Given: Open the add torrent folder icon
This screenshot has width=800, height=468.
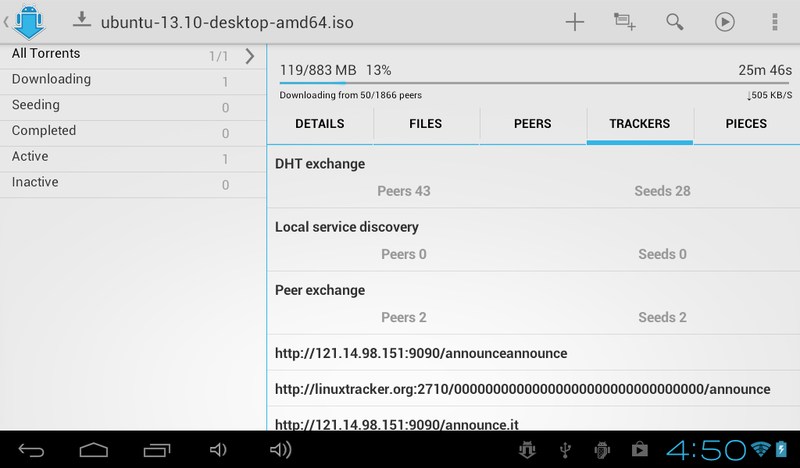Looking at the screenshot, I should (x=624, y=22).
